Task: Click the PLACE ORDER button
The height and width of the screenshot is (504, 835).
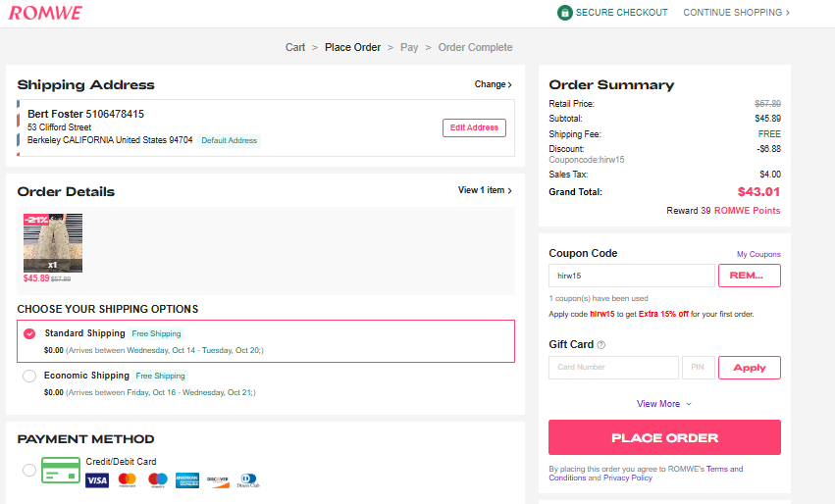Action: point(664,437)
